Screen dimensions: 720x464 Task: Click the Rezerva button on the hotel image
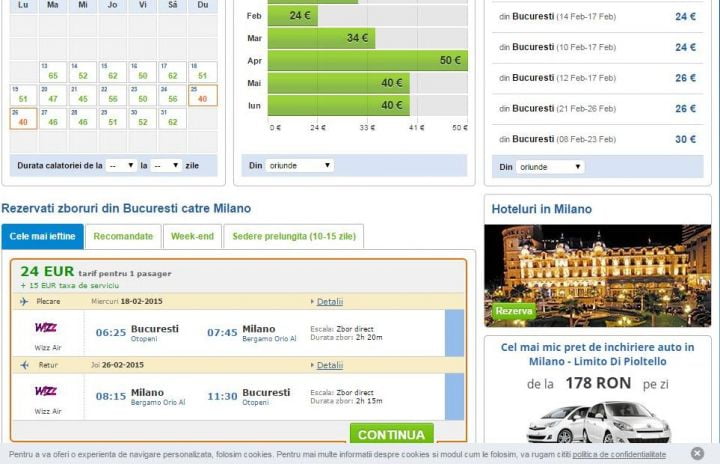click(x=514, y=311)
